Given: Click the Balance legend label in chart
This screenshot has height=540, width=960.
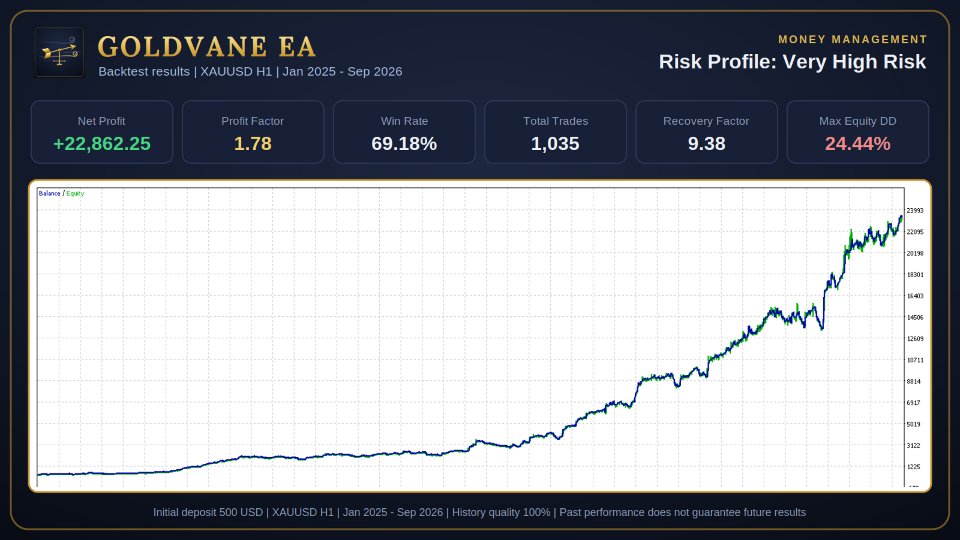Looking at the screenshot, I should [50, 193].
